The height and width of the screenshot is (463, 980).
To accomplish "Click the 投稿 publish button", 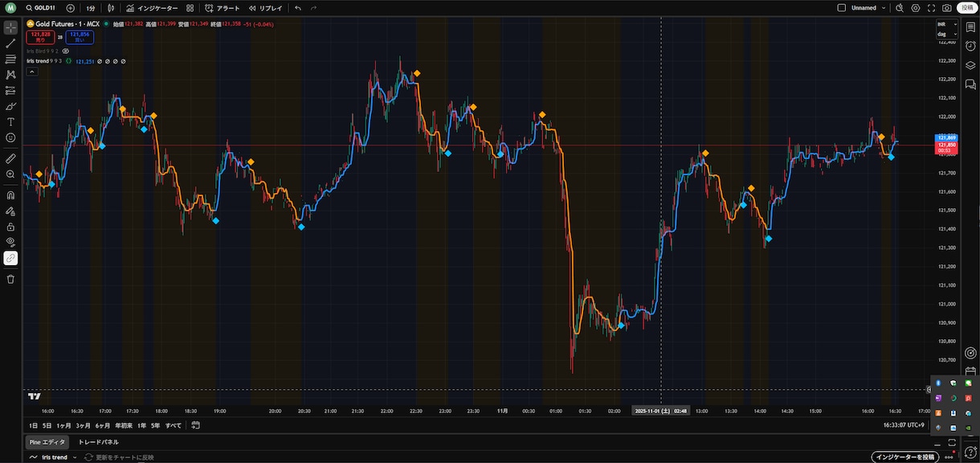I will pyautogui.click(x=966, y=8).
